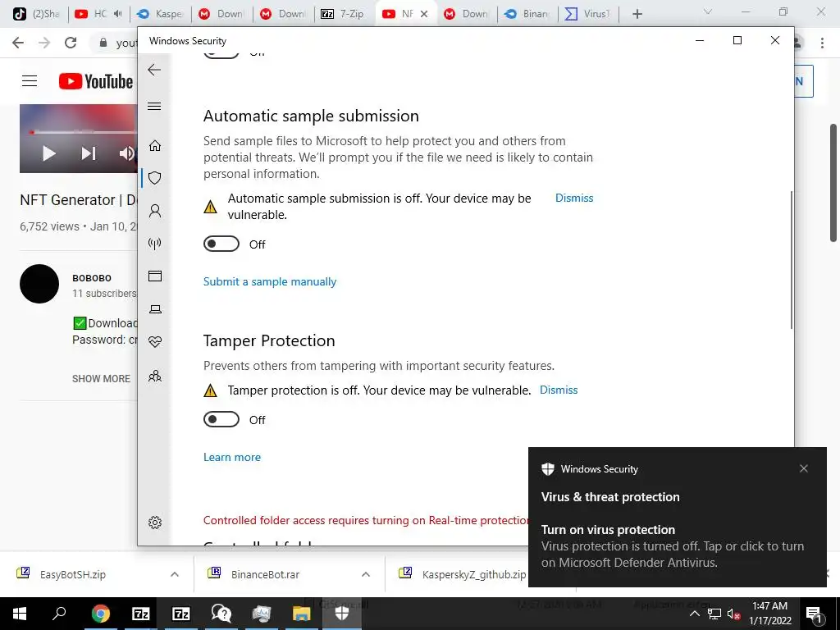Open taskbar search magnifier
Image resolution: width=840 pixels, height=630 pixels.
coord(59,614)
